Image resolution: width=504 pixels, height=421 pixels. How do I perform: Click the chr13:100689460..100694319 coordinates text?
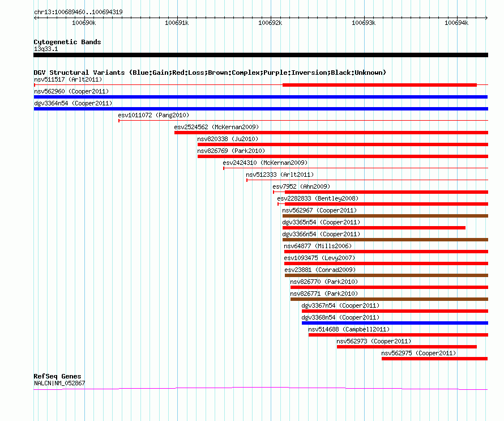[x=78, y=12]
